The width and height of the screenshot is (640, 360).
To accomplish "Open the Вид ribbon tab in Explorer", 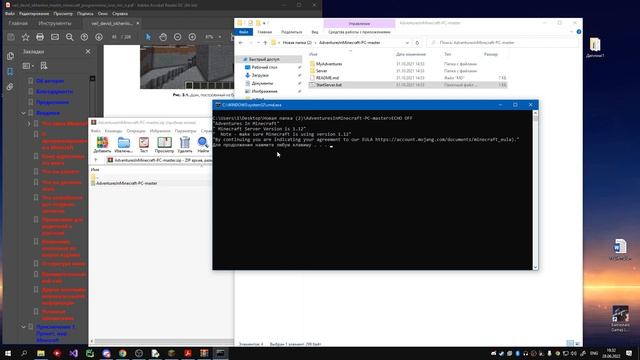I will 315,32.
